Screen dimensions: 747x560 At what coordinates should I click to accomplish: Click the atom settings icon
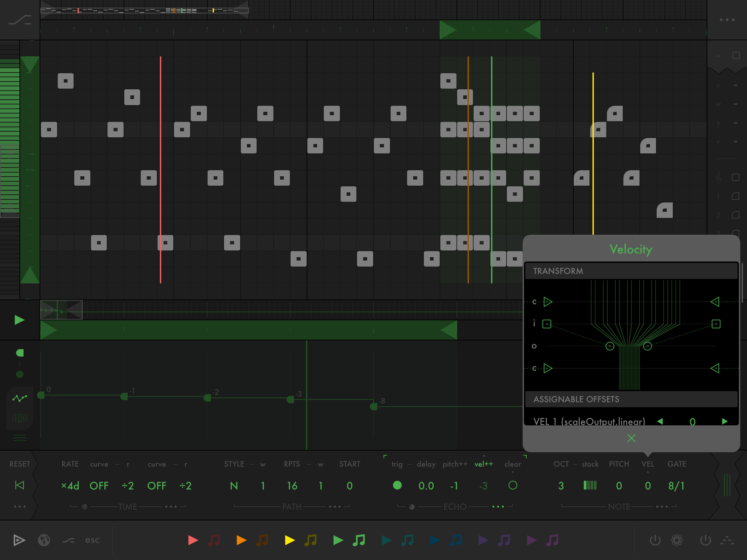(677, 540)
